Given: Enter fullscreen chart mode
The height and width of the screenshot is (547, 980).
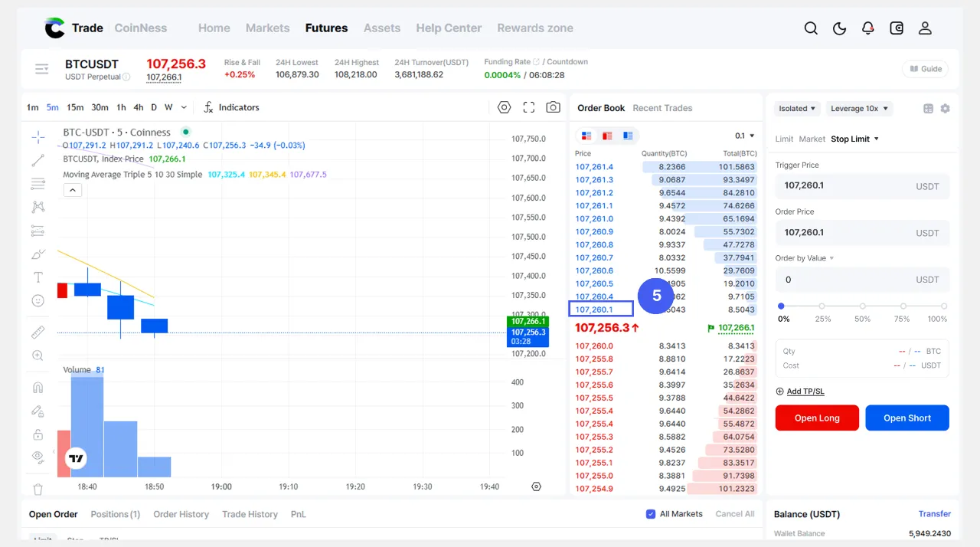Looking at the screenshot, I should [529, 107].
